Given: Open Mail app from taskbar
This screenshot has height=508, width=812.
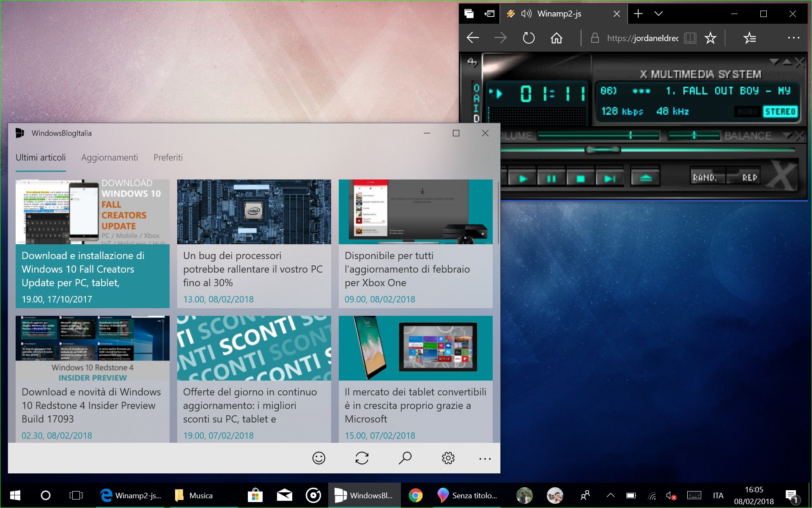Looking at the screenshot, I should (x=285, y=495).
